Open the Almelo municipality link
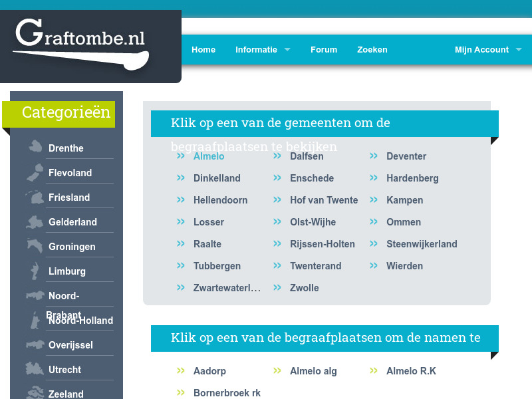Image resolution: width=532 pixels, height=399 pixels. coord(209,156)
